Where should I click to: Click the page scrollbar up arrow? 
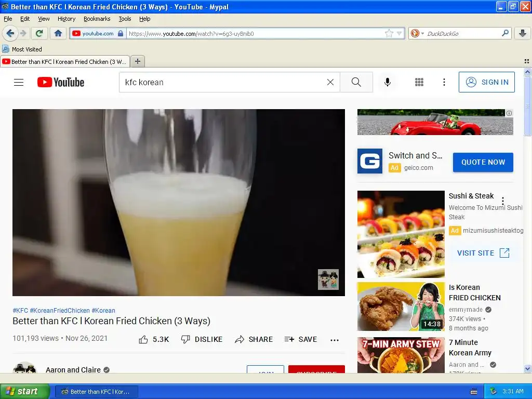[527, 72]
